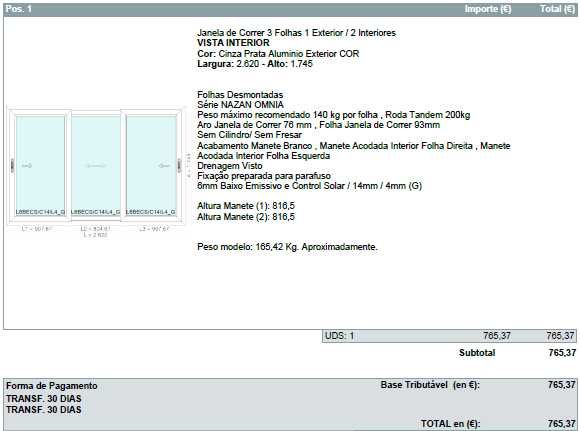Click the Base Tributável value
Image resolution: width=580 pixels, height=431 pixels.
click(x=562, y=385)
